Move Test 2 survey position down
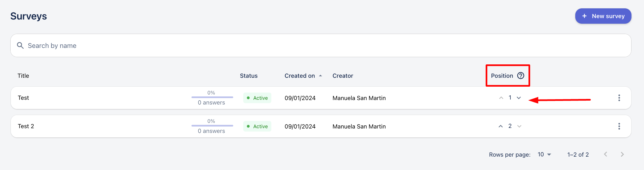644x170 pixels. 519,126
